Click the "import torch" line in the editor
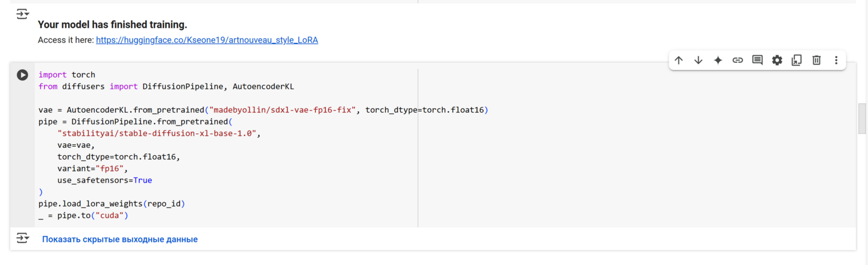This screenshot has height=265, width=868. (x=67, y=75)
